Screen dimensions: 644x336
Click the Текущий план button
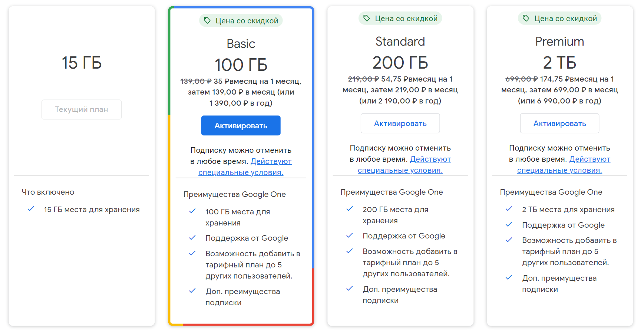pos(82,109)
